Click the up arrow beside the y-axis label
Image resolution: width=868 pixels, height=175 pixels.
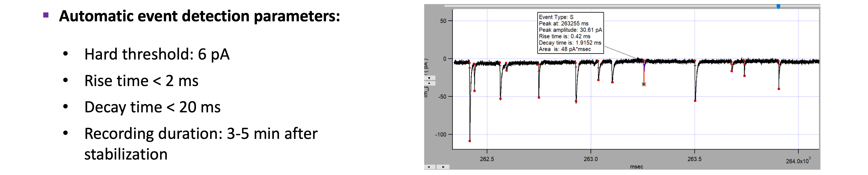click(x=429, y=83)
